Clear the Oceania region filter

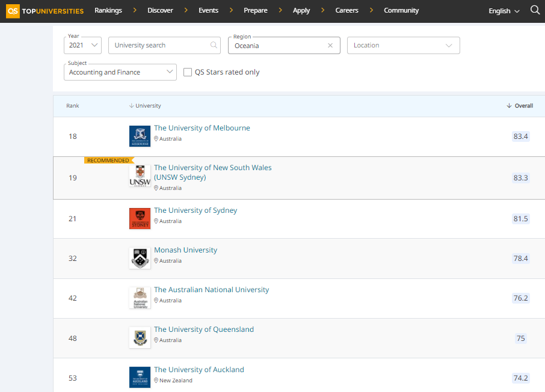coord(330,46)
